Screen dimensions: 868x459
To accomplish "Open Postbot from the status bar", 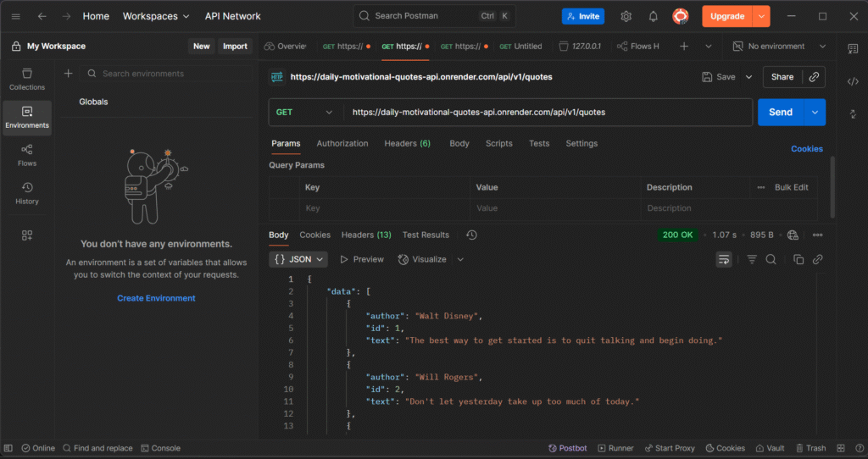I will (x=567, y=448).
